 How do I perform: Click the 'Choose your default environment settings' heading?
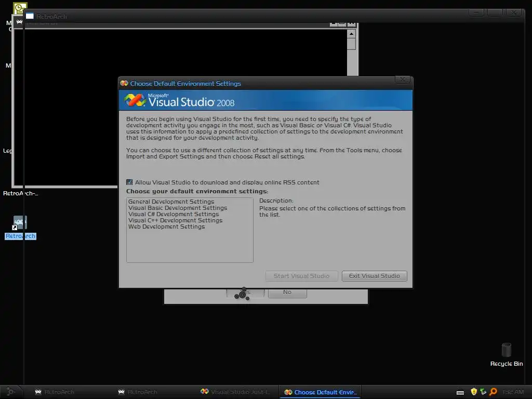197,191
